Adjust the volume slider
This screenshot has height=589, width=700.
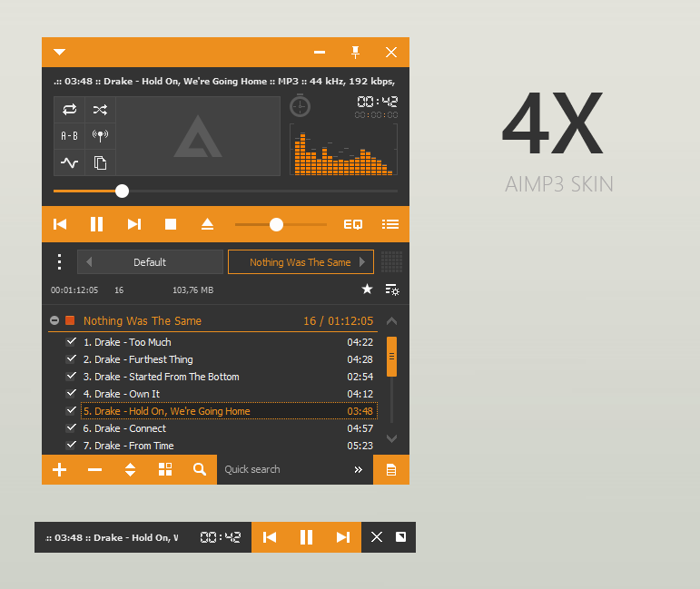tap(281, 224)
